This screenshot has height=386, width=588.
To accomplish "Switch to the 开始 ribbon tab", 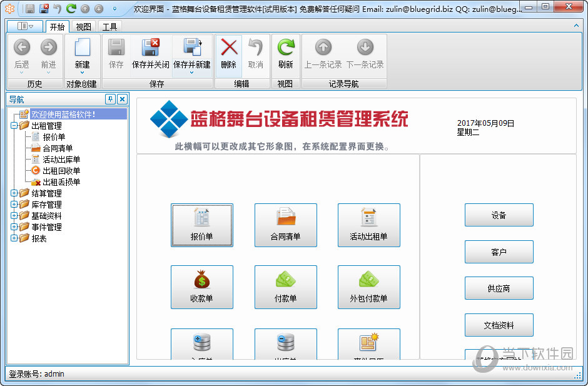I will (57, 27).
